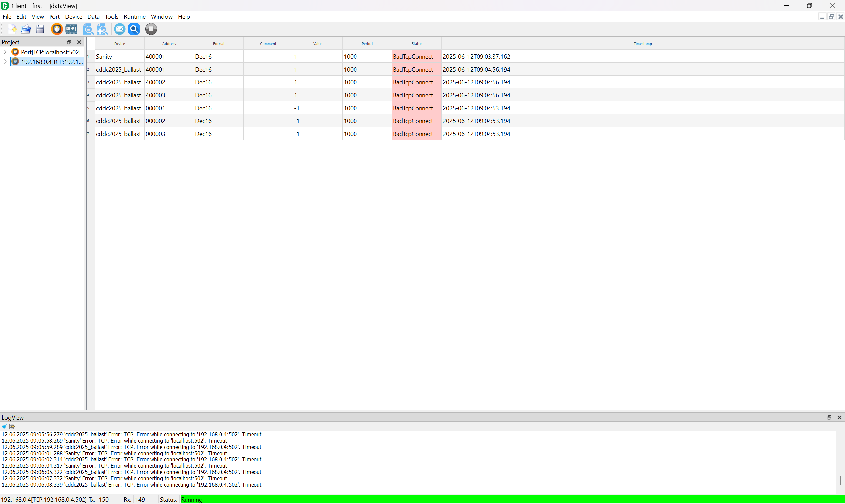845x504 pixels.
Task: Click the New Device circuit board icon
Action: (71, 29)
